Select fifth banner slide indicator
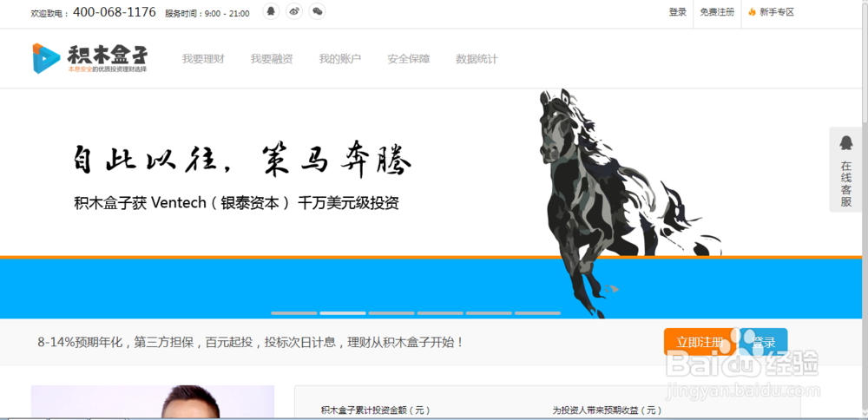The height and width of the screenshot is (420, 868). 489,313
